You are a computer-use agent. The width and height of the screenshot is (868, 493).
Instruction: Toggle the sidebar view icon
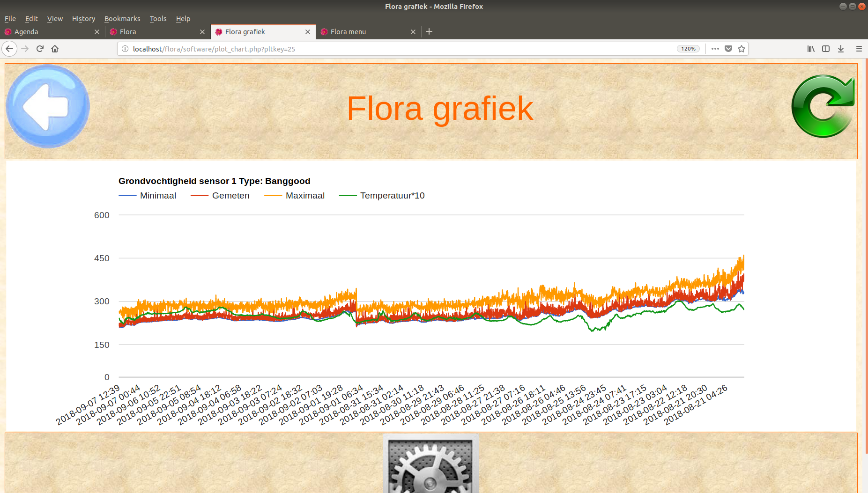826,49
